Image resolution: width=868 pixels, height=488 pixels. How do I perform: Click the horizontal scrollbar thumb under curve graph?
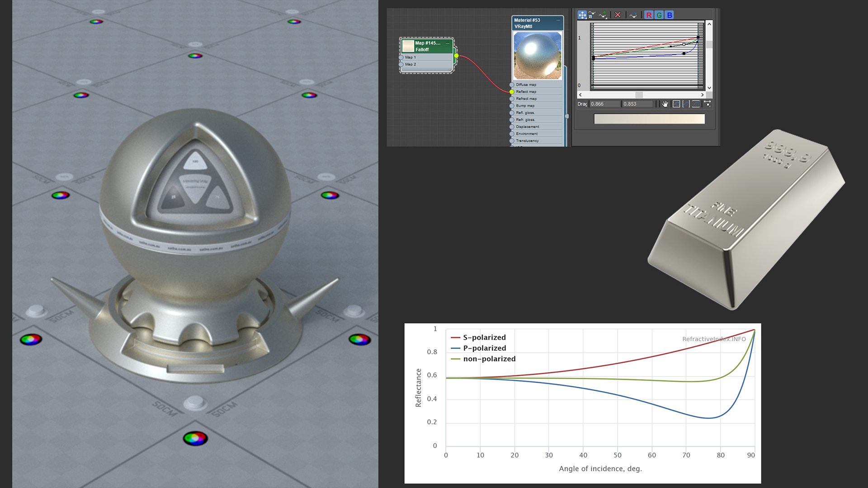pos(639,95)
